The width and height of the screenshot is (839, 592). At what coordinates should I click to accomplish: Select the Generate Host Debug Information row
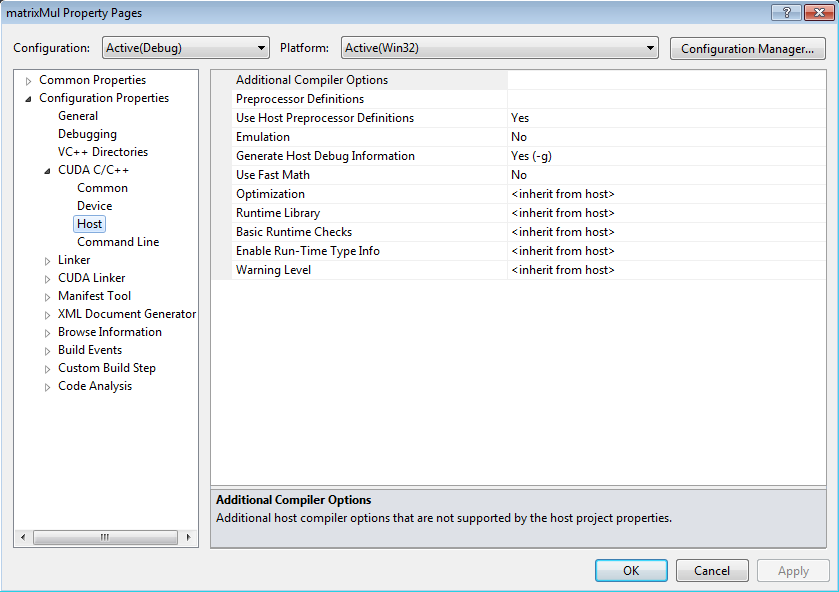(x=325, y=156)
